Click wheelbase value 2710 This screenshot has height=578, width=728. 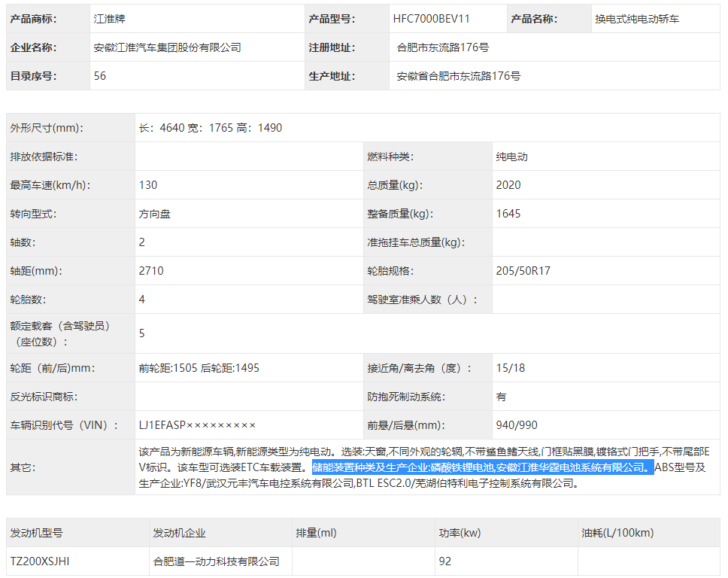(x=151, y=271)
